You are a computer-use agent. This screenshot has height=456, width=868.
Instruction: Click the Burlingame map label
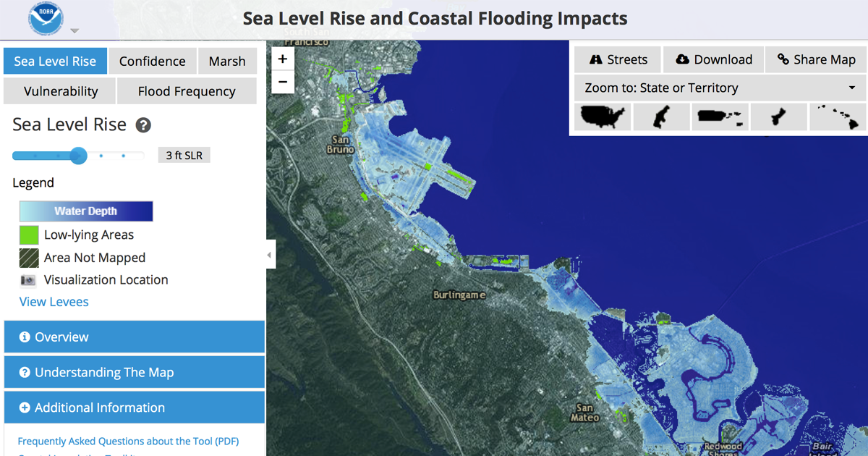(x=459, y=295)
